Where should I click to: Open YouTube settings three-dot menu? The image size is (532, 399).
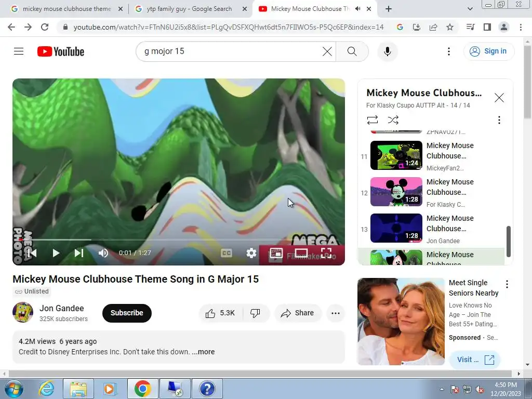[x=448, y=51]
